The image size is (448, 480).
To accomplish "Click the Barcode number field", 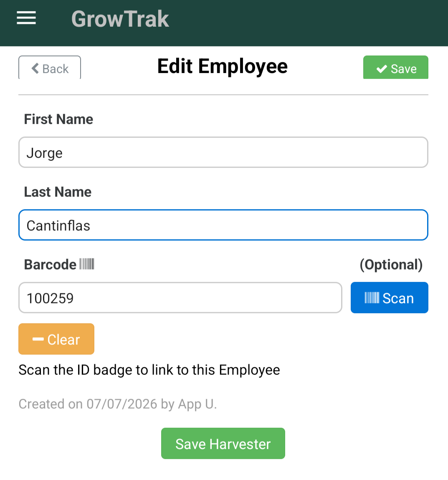I will click(x=180, y=297).
